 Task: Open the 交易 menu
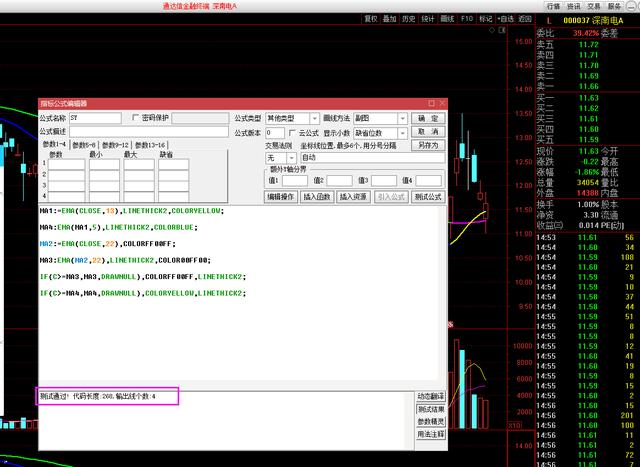coord(593,6)
